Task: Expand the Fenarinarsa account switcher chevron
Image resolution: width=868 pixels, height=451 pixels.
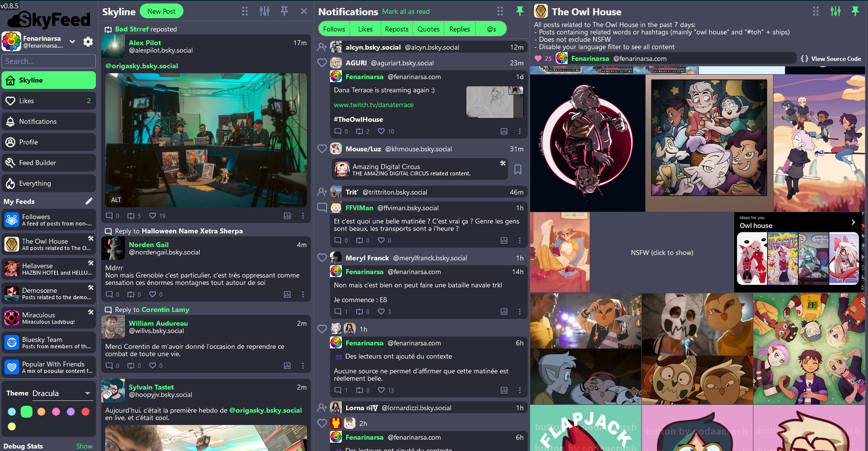Action: pos(72,42)
